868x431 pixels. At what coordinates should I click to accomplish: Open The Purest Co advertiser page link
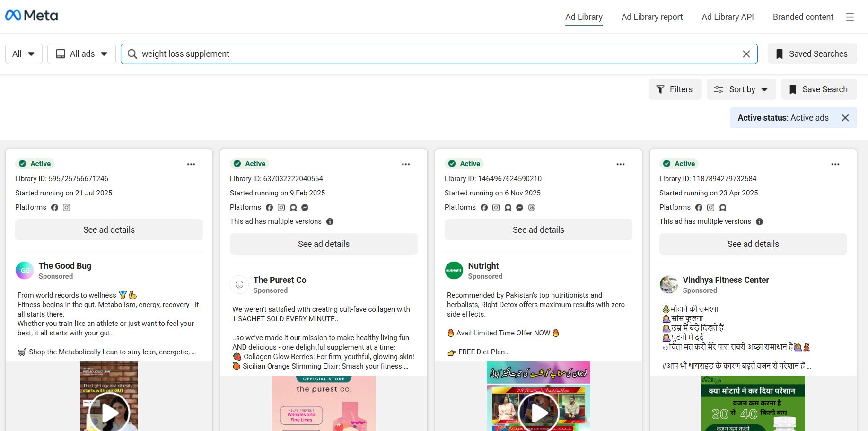[x=280, y=280]
